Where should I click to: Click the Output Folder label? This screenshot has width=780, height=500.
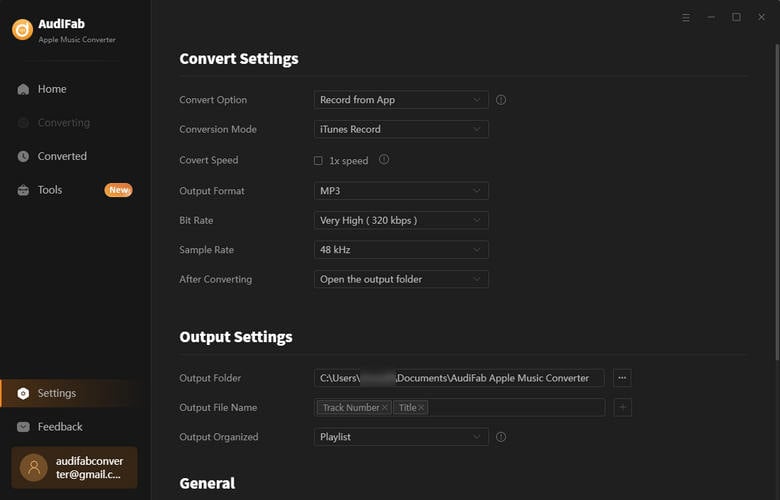click(210, 378)
